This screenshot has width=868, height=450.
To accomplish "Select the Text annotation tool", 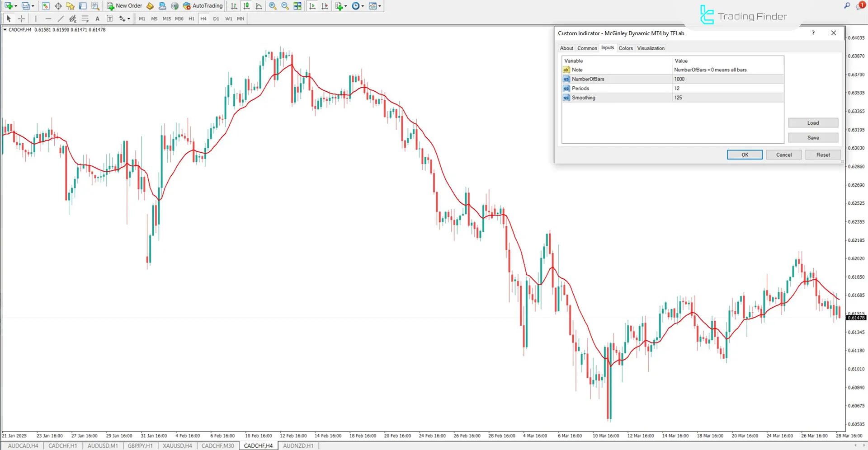I will coord(97,19).
